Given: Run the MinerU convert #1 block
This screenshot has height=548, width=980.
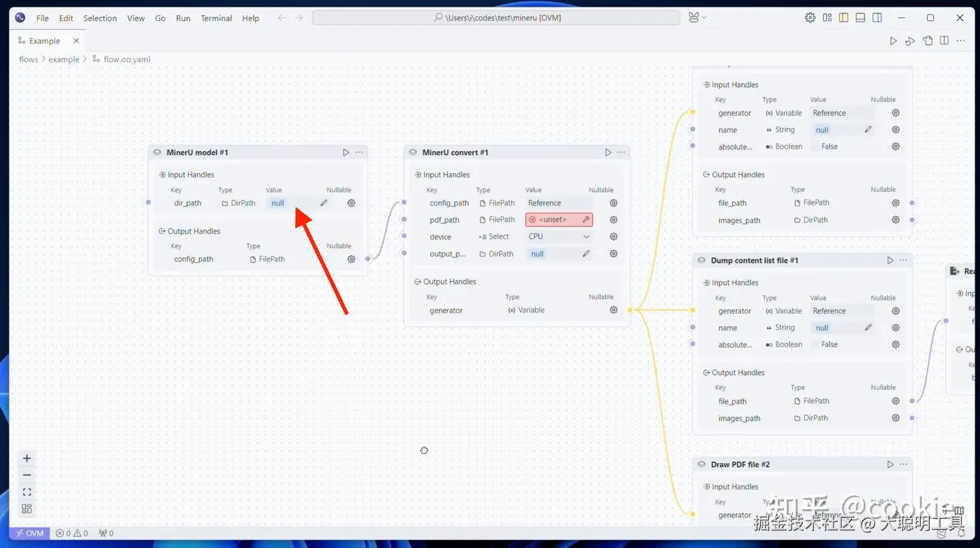Looking at the screenshot, I should tap(608, 152).
